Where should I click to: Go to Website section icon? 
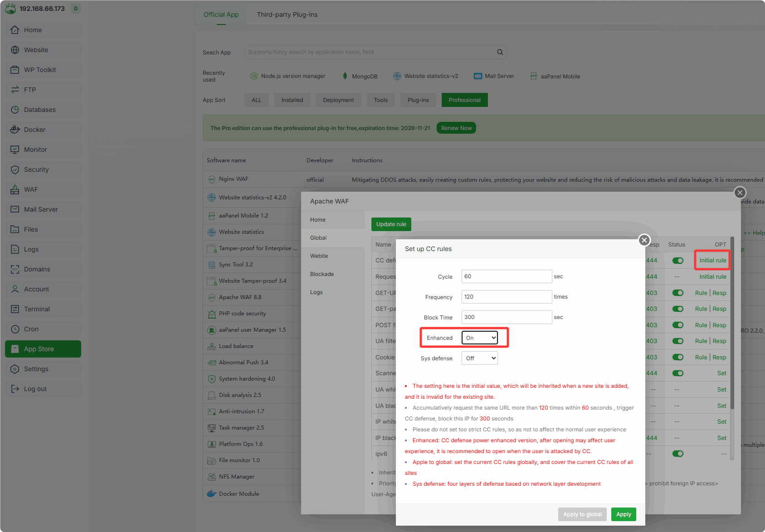point(15,50)
